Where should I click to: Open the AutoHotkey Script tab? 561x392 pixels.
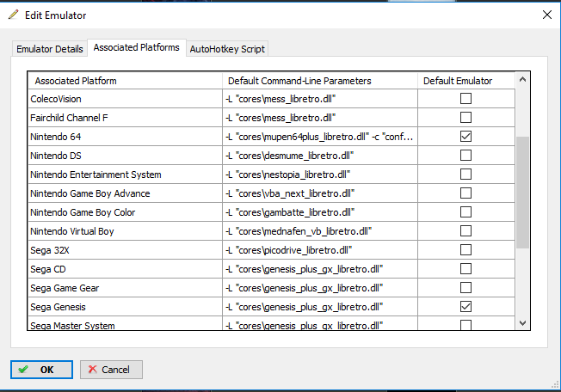[227, 49]
